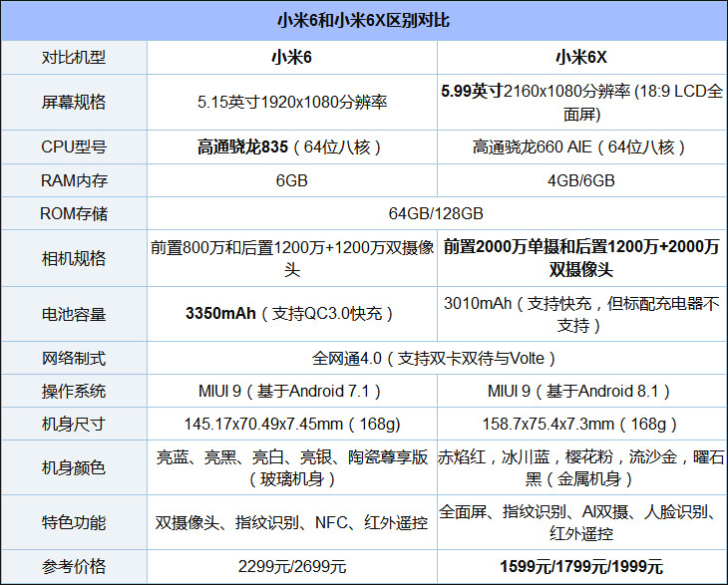Image resolution: width=728 pixels, height=585 pixels.
Task: Select the RAM内存 row label
Action: pyautogui.click(x=74, y=180)
